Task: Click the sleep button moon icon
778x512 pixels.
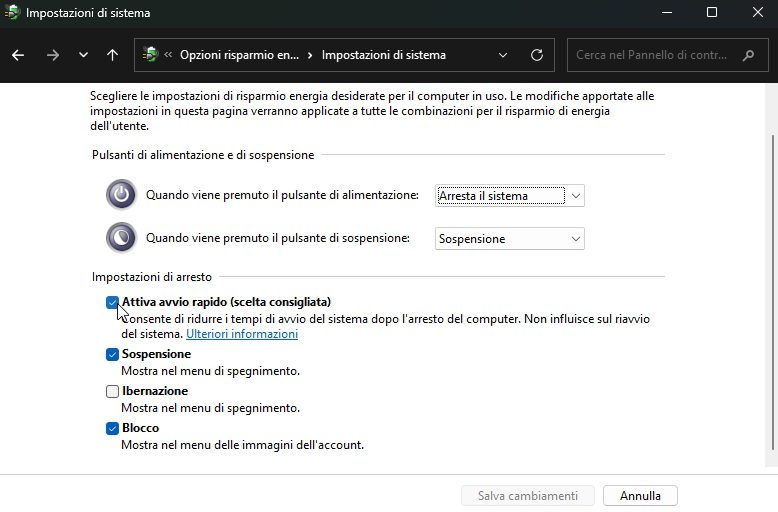Action: coord(121,238)
